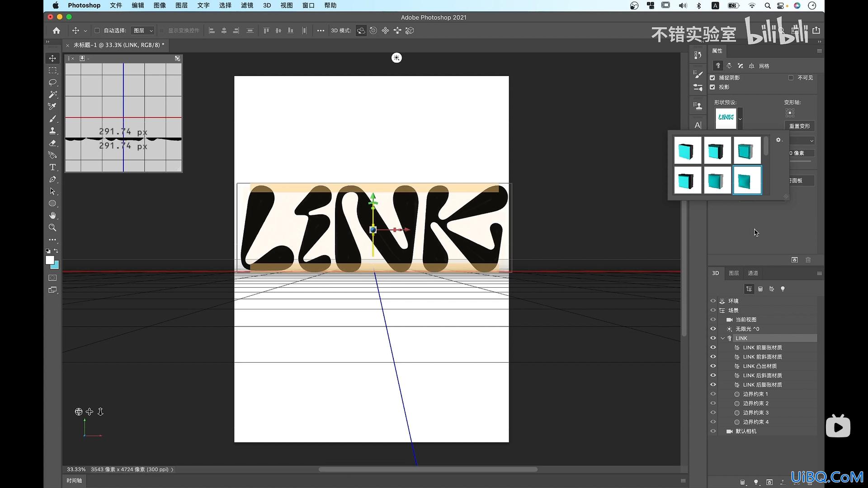
Task: Click the 重置变形 reset deformation button
Action: pos(799,126)
